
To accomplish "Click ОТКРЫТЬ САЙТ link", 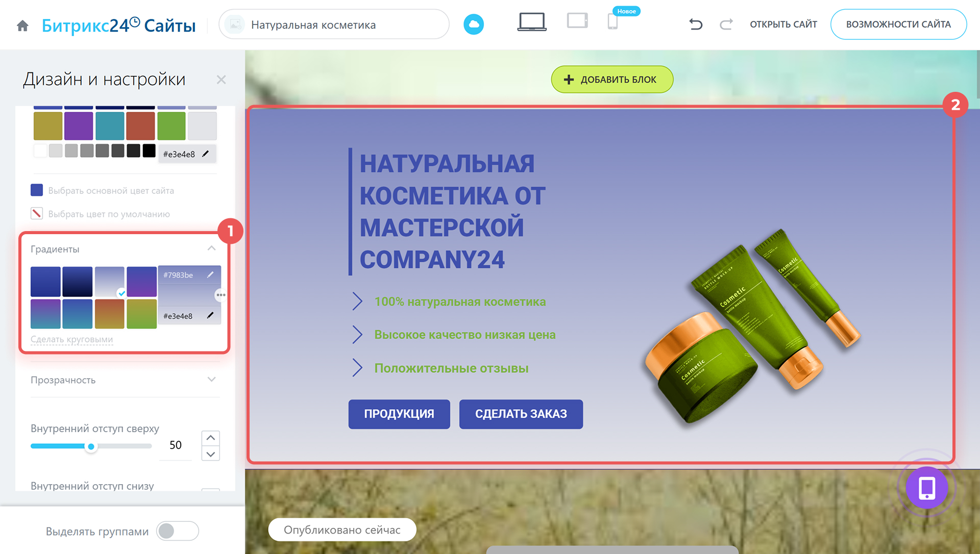I will [783, 24].
